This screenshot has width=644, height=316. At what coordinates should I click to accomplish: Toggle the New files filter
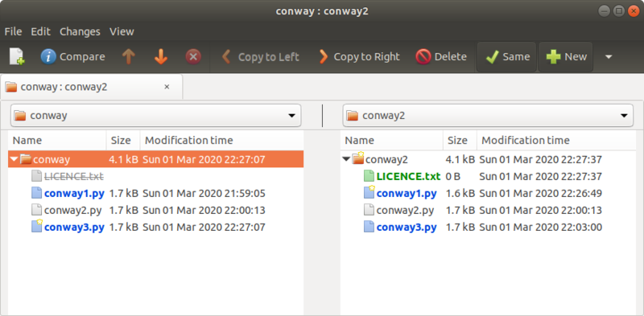566,56
